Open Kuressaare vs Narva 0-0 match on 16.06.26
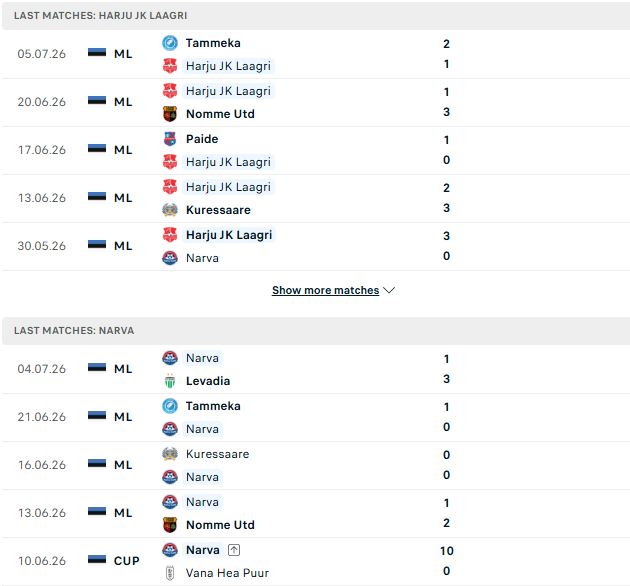This screenshot has height=586, width=630. (315, 465)
